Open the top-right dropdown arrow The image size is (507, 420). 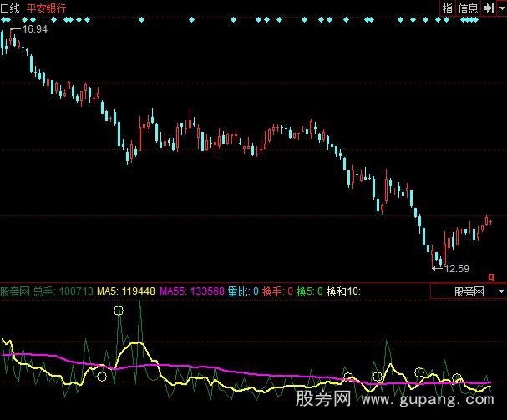[x=502, y=8]
